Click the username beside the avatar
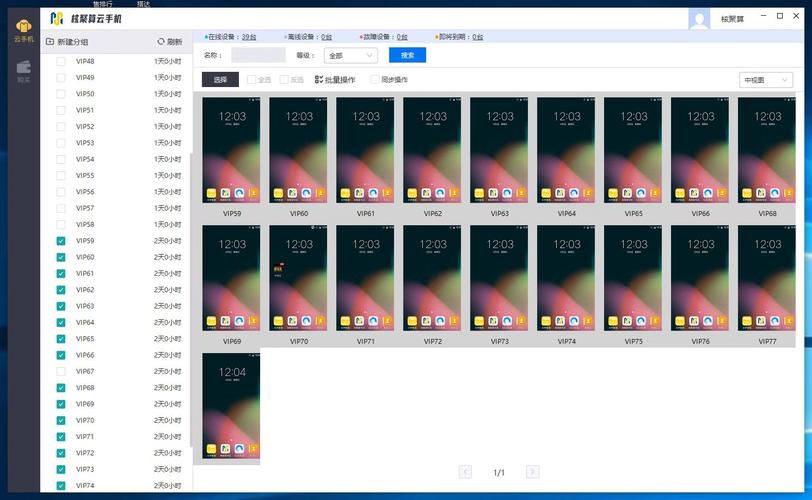This screenshot has height=500, width=812. click(732, 19)
